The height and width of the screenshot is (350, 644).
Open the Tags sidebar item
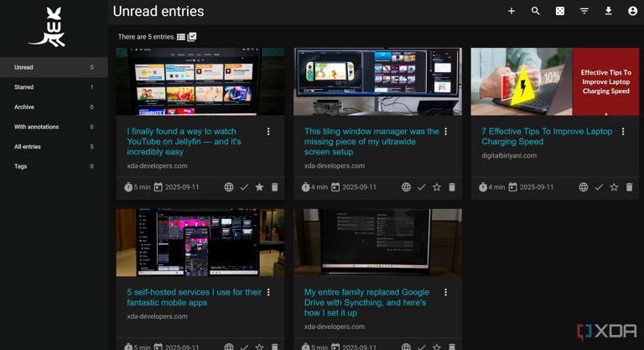54,166
